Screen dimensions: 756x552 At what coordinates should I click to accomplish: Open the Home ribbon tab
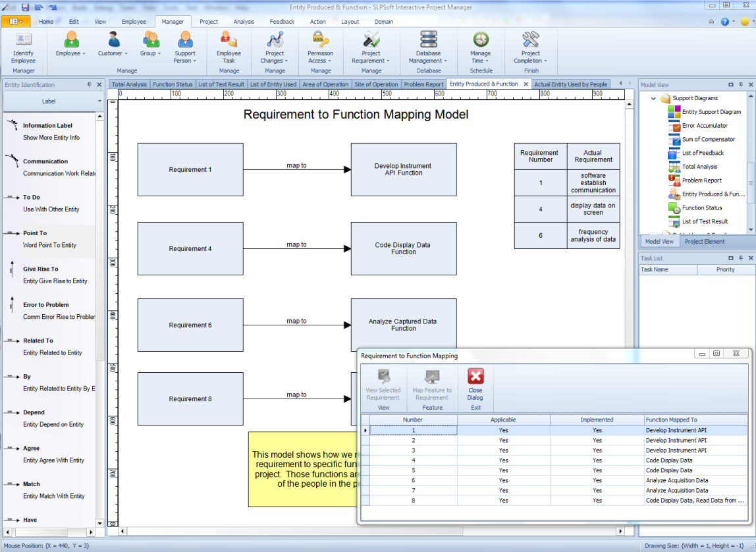coord(46,22)
